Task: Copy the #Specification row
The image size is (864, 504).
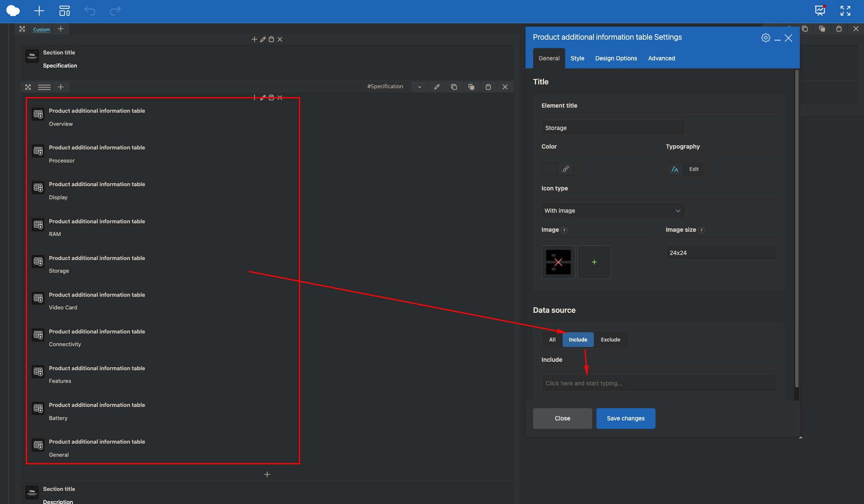Action: click(x=454, y=87)
